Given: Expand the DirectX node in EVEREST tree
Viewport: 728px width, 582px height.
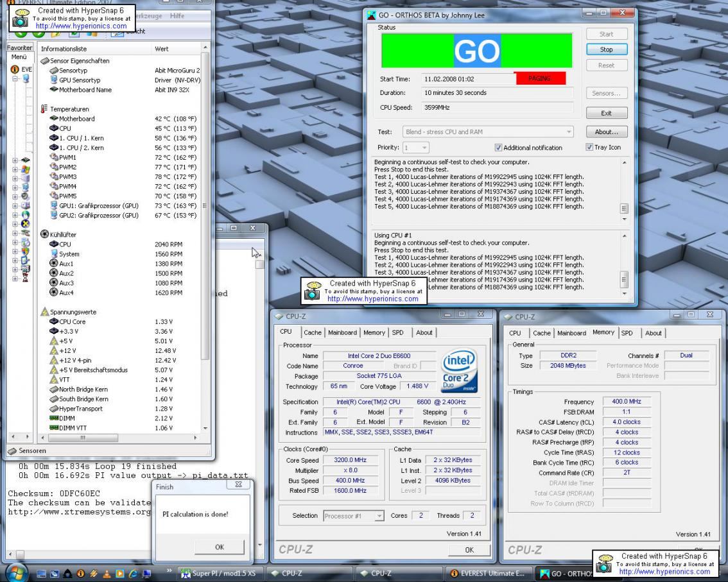Looking at the screenshot, I should coord(15,224).
